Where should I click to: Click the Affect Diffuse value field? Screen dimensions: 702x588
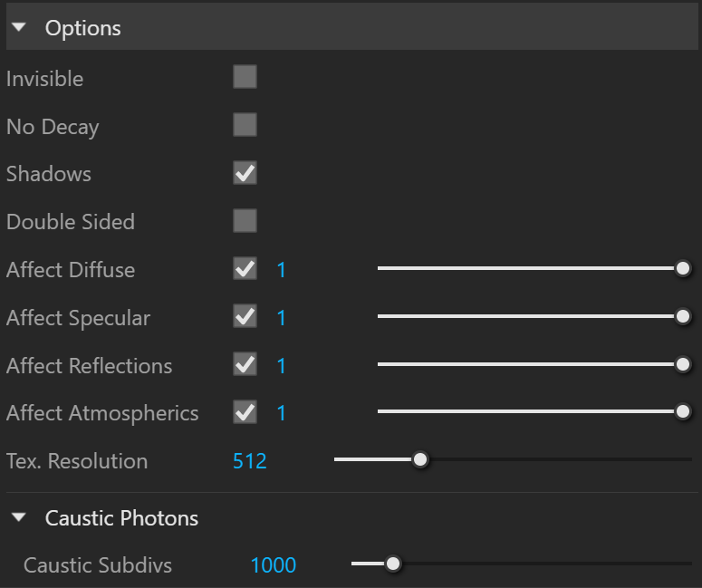pos(281,270)
